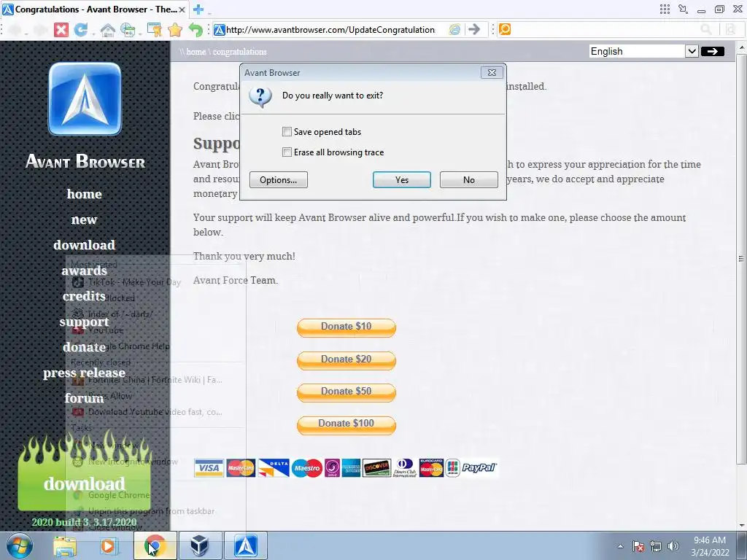Click the magnifier icon in search box
The height and width of the screenshot is (560, 747).
[x=706, y=29]
